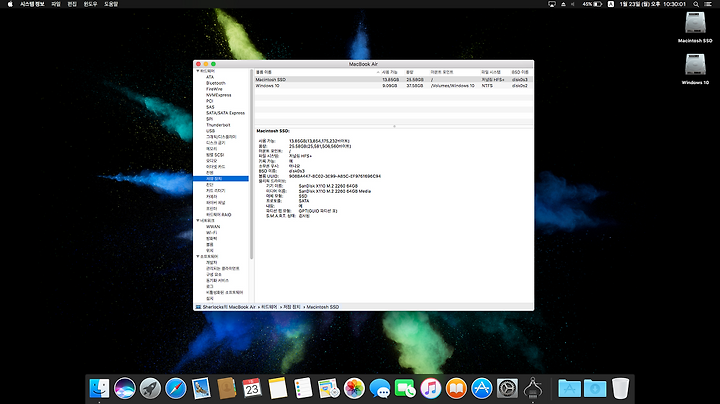
Task: Open 시스템 정보 application menu
Action: click(32, 4)
